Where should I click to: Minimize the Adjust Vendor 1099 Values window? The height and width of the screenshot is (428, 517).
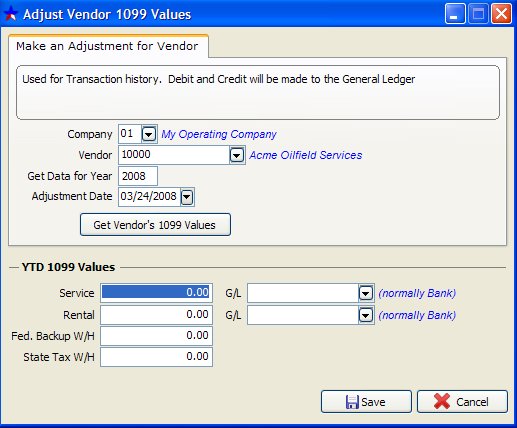pos(455,14)
